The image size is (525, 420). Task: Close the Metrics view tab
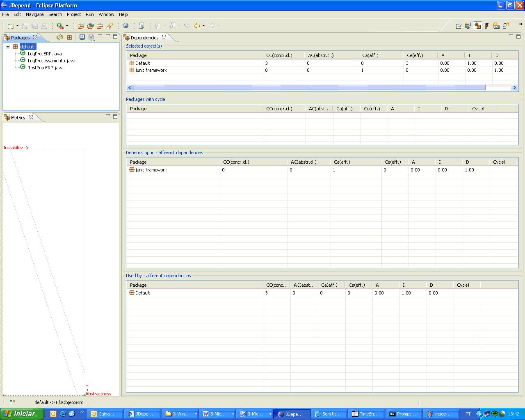point(30,117)
